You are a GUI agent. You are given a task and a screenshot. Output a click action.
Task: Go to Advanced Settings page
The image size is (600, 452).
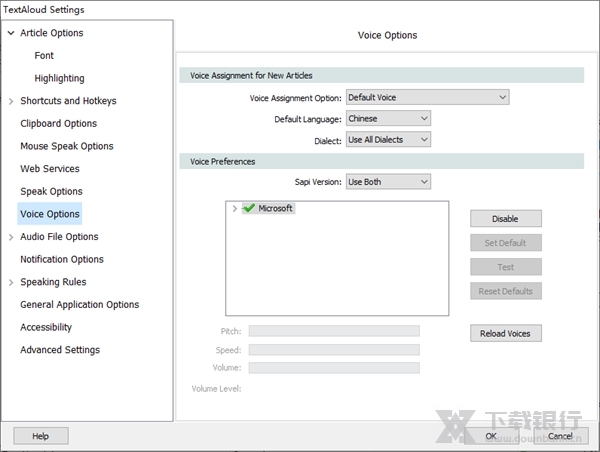[60, 350]
